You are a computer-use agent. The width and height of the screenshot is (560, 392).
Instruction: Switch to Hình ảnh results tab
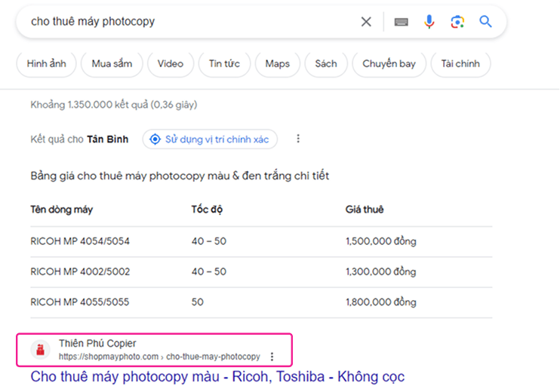pyautogui.click(x=47, y=64)
